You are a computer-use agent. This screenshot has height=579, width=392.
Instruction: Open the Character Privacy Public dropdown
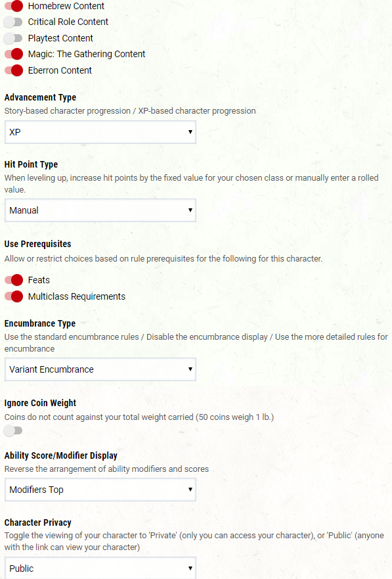coord(100,568)
